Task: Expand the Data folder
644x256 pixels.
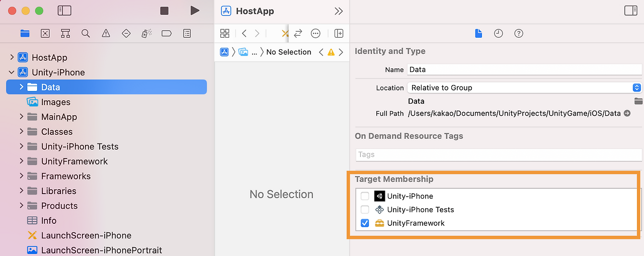Action: pos(21,87)
